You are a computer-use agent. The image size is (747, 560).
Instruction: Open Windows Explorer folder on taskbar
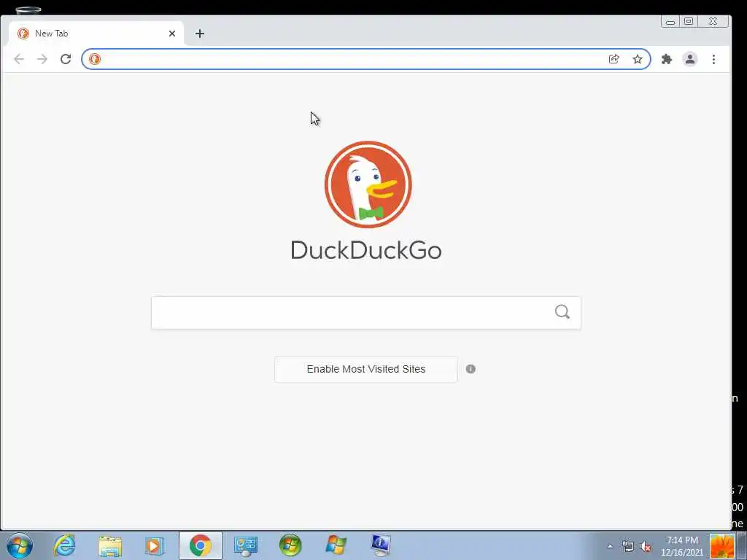110,545
